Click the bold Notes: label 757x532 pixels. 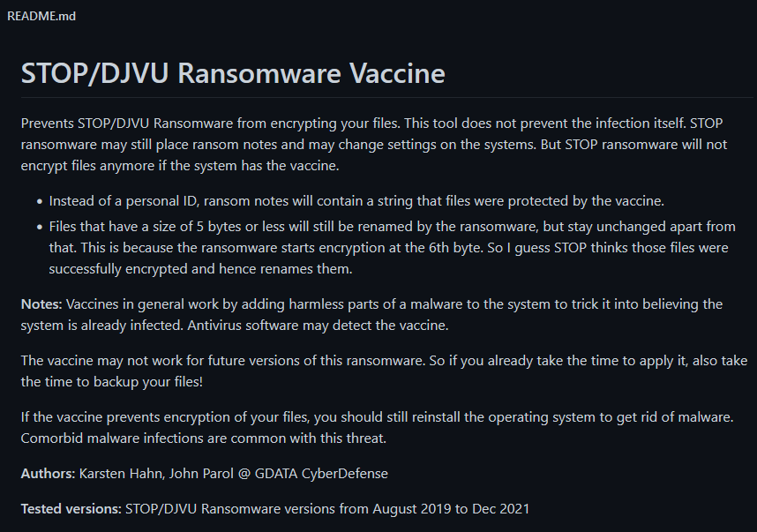[41, 304]
